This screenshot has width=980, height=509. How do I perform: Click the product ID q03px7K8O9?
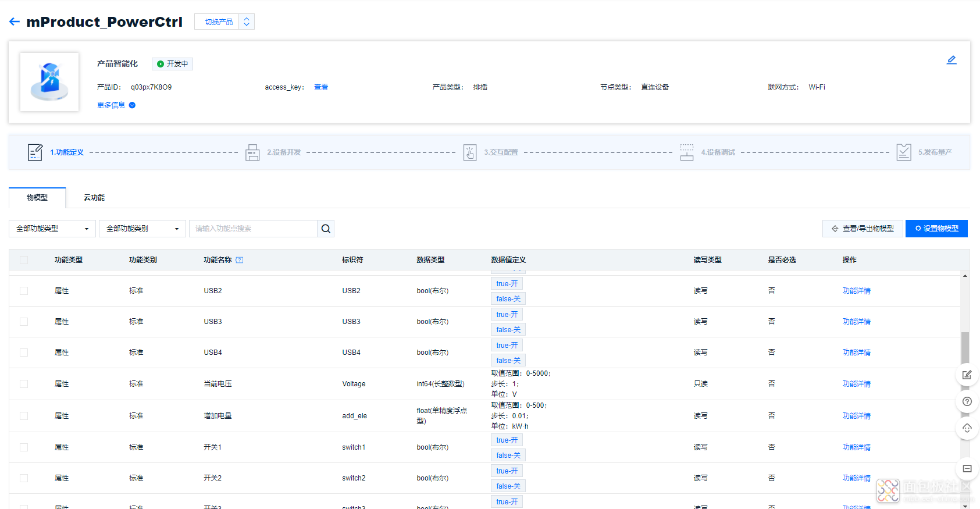pyautogui.click(x=151, y=87)
